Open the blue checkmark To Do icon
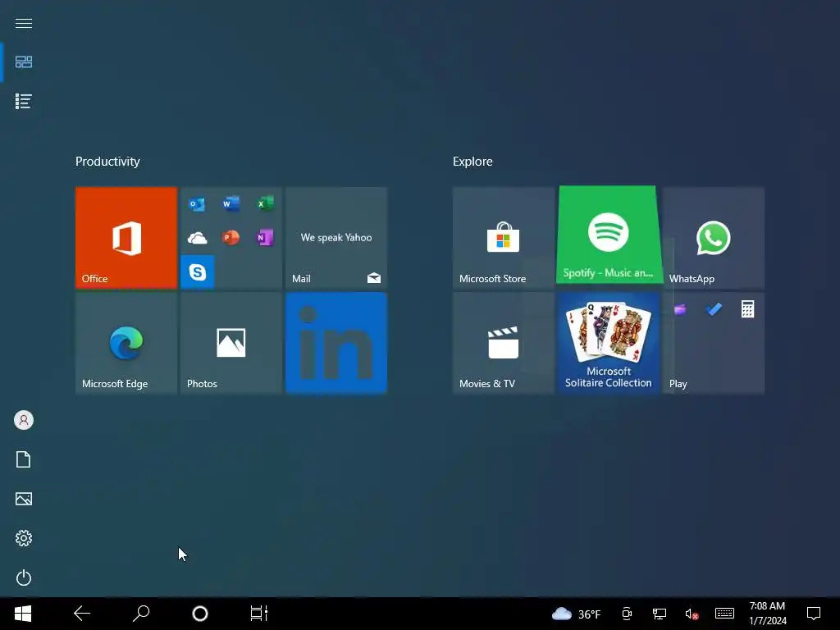Image resolution: width=840 pixels, height=630 pixels. pyautogui.click(x=714, y=309)
